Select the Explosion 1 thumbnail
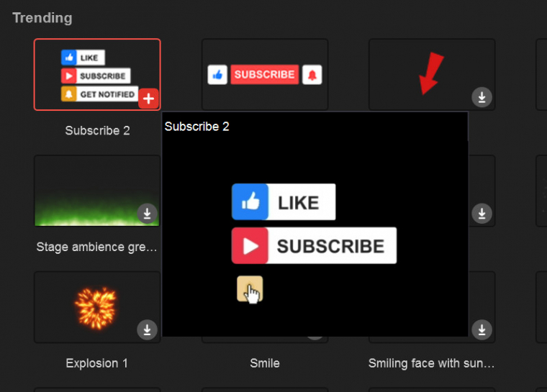This screenshot has width=547, height=392. coord(97,307)
